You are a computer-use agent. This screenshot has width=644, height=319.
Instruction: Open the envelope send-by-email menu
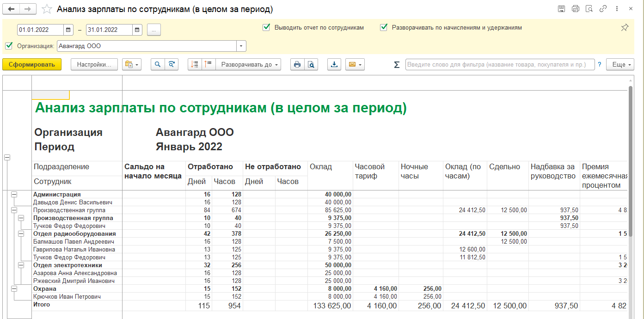tap(355, 65)
